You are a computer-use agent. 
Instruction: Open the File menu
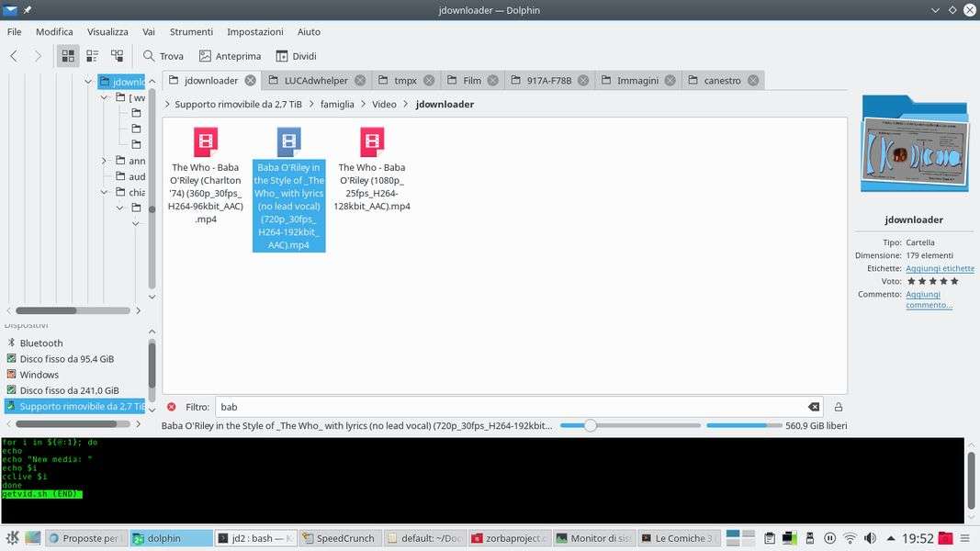point(15,32)
